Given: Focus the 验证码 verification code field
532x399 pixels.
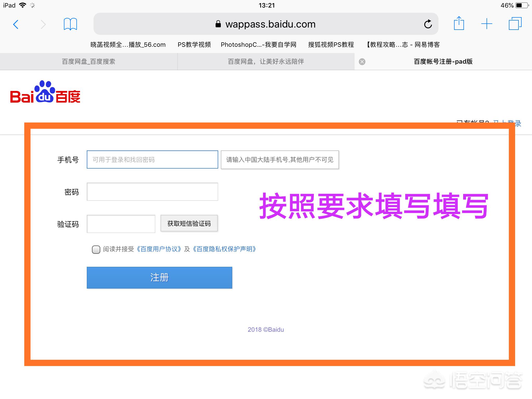Looking at the screenshot, I should (x=121, y=224).
